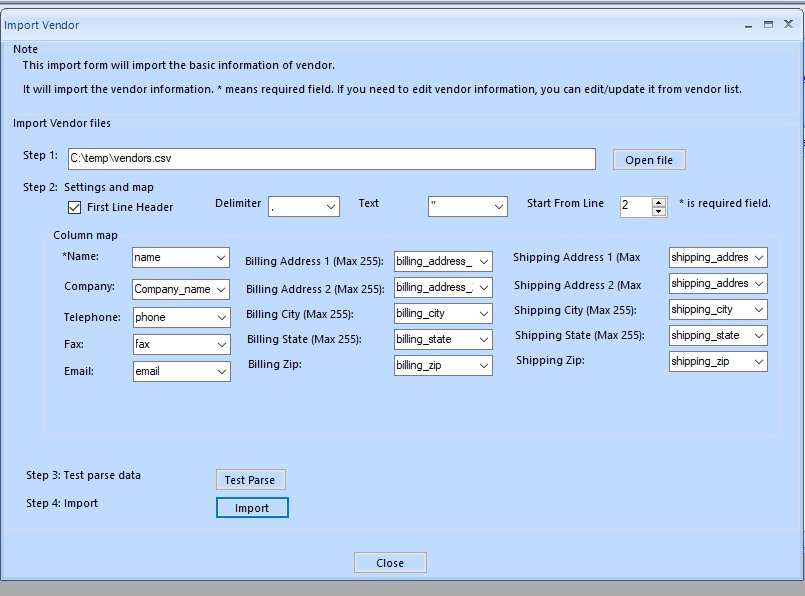Close the dialog using the bottom Close button

pyautogui.click(x=390, y=563)
